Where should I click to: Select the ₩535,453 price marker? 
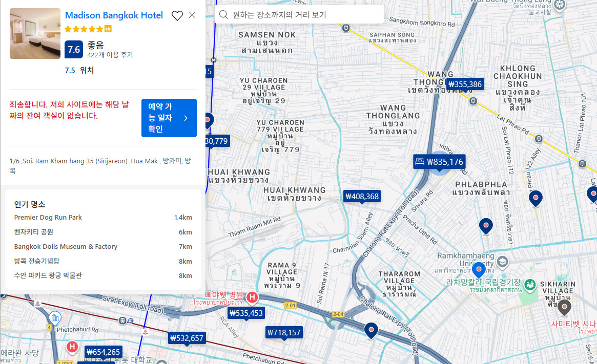(246, 313)
